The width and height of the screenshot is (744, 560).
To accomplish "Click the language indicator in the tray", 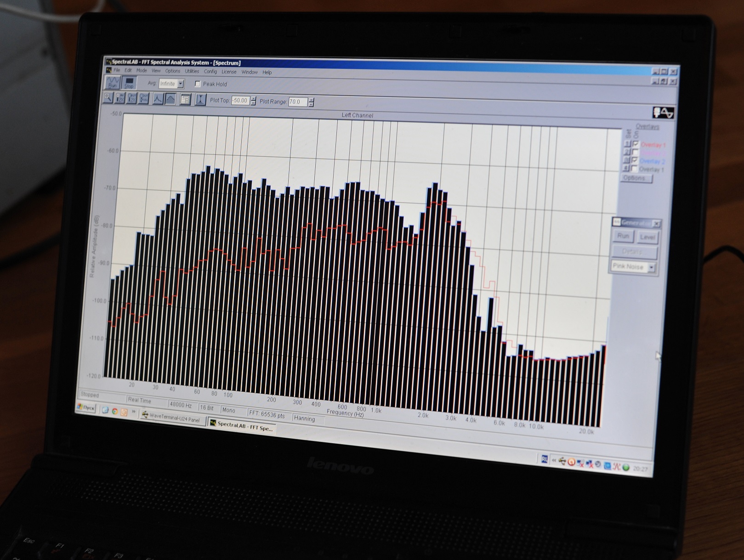I will click(545, 458).
